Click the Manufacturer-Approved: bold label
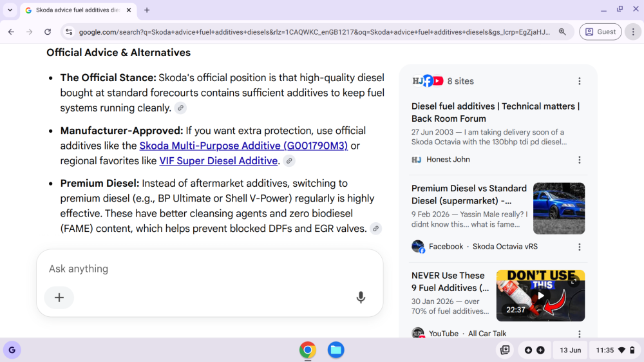 (x=122, y=131)
